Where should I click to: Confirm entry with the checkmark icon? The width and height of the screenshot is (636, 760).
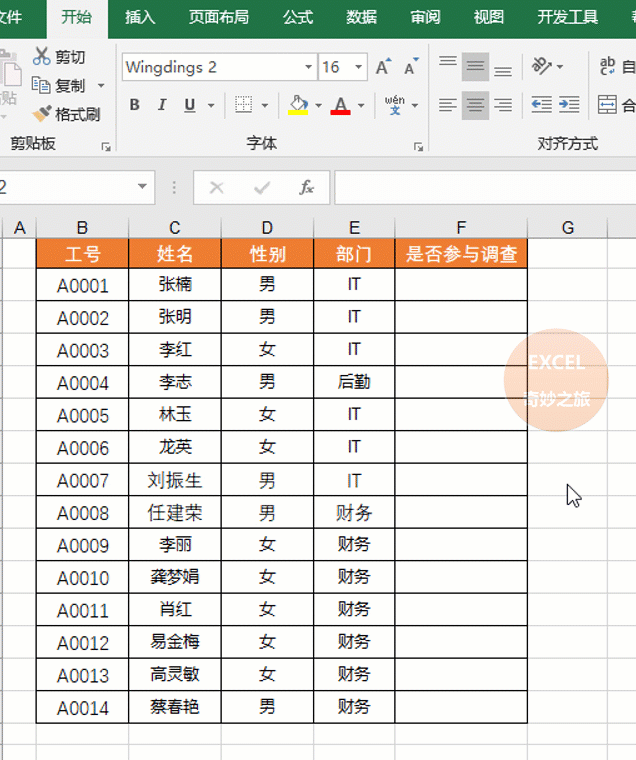click(x=262, y=187)
